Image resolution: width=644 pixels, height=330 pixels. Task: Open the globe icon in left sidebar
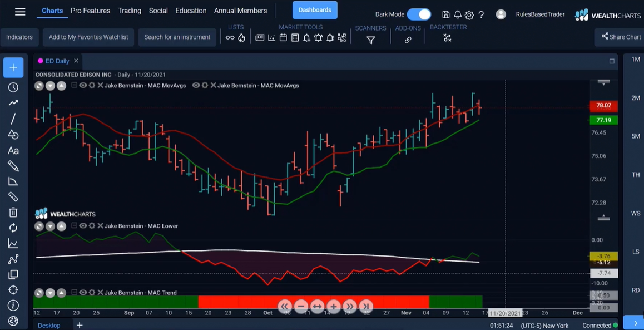[13, 321]
